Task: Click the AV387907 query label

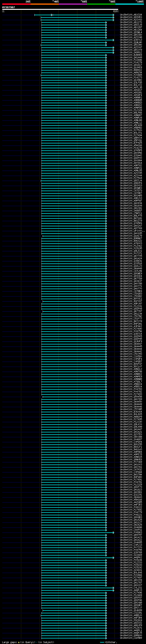Action: [x=8, y=7]
